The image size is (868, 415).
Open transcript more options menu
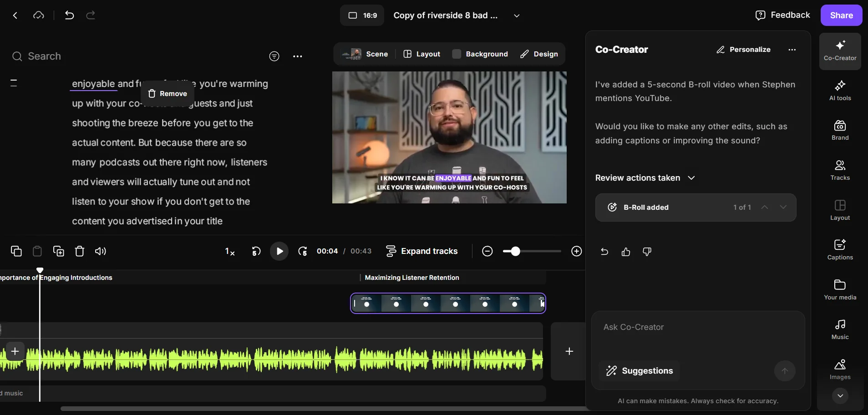coord(298,56)
